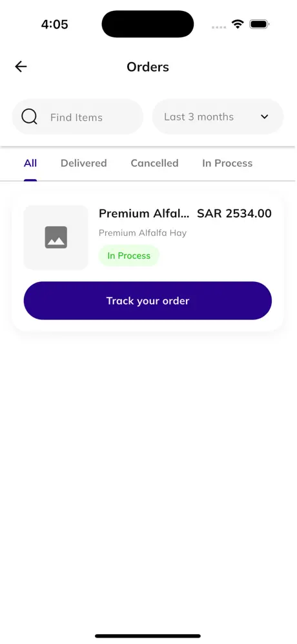
Task: Open the In Process tab
Action: point(227,163)
